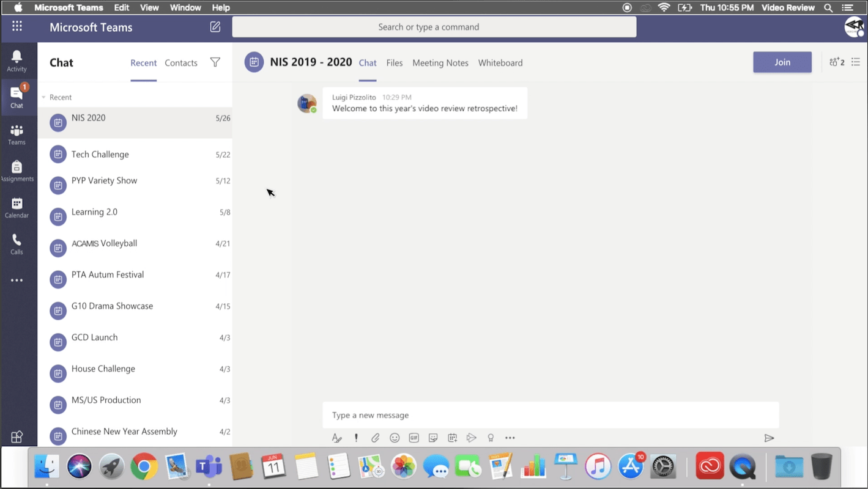Viewport: 868px width, 489px height.
Task: Start a new chat with compose icon
Action: point(215,27)
